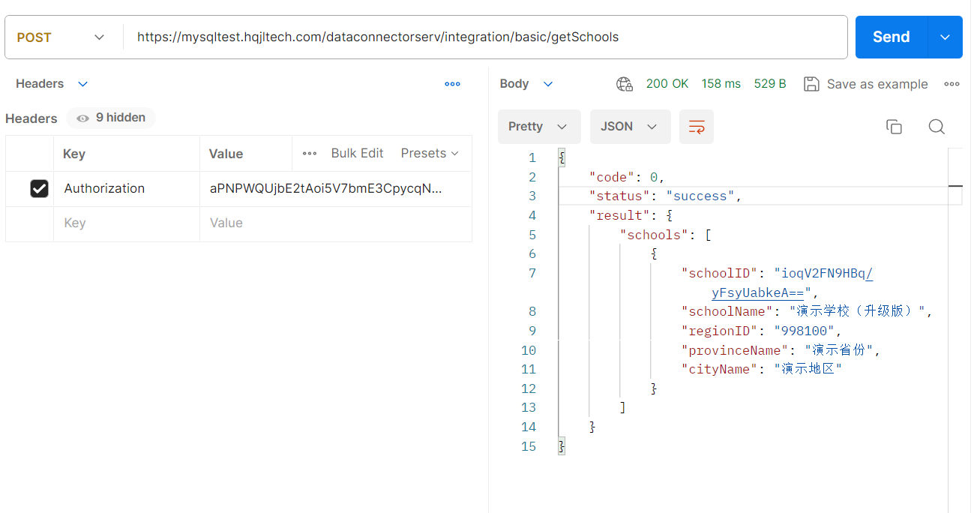980x513 pixels.
Task: Show the 9 hidden headers
Action: tap(111, 118)
